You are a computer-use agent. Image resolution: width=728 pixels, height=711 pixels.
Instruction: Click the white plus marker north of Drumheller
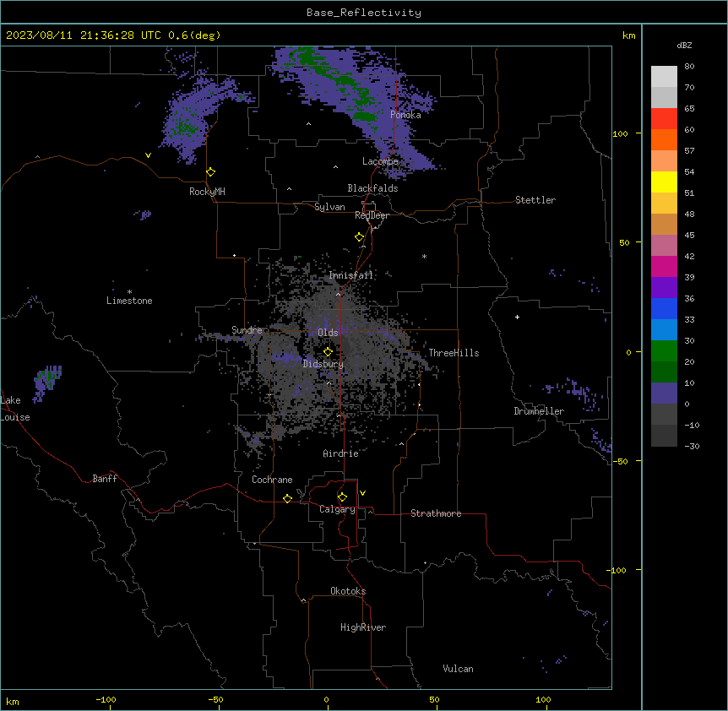[x=517, y=317]
